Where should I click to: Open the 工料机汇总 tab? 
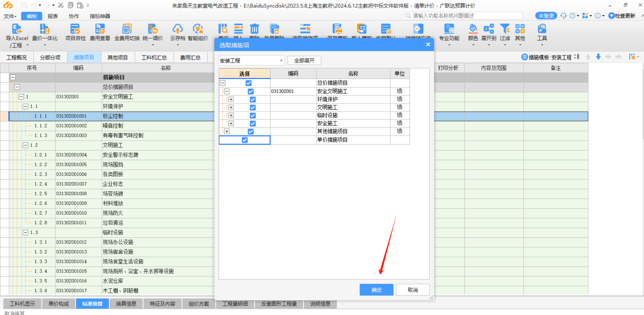[154, 57]
